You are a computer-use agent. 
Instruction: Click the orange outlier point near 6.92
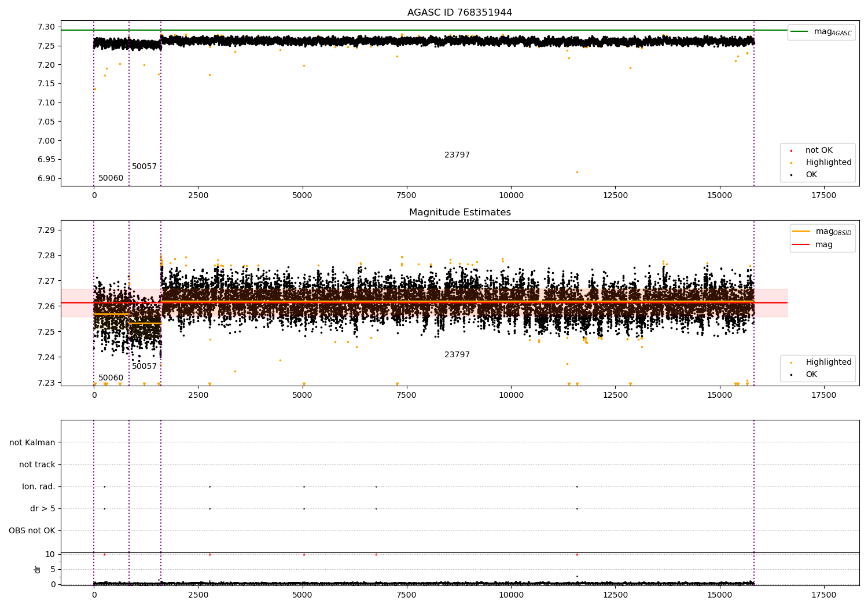tap(577, 172)
